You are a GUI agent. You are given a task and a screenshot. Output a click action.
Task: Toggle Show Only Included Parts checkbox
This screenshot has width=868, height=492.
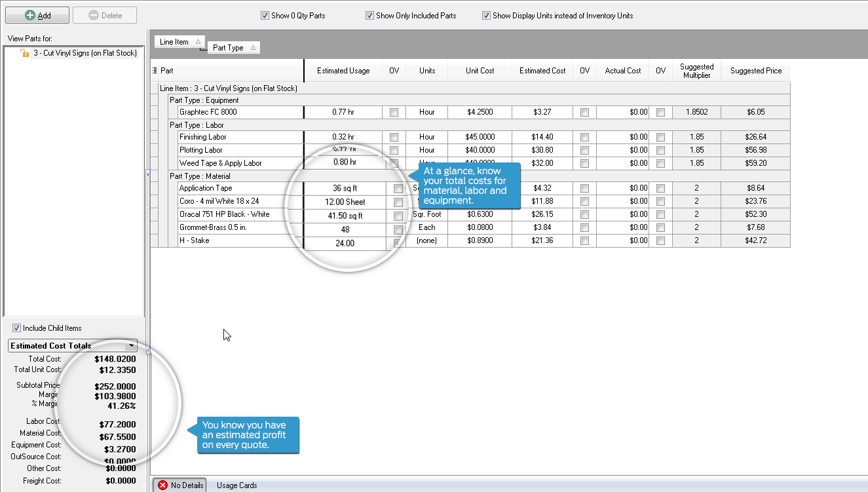click(369, 16)
